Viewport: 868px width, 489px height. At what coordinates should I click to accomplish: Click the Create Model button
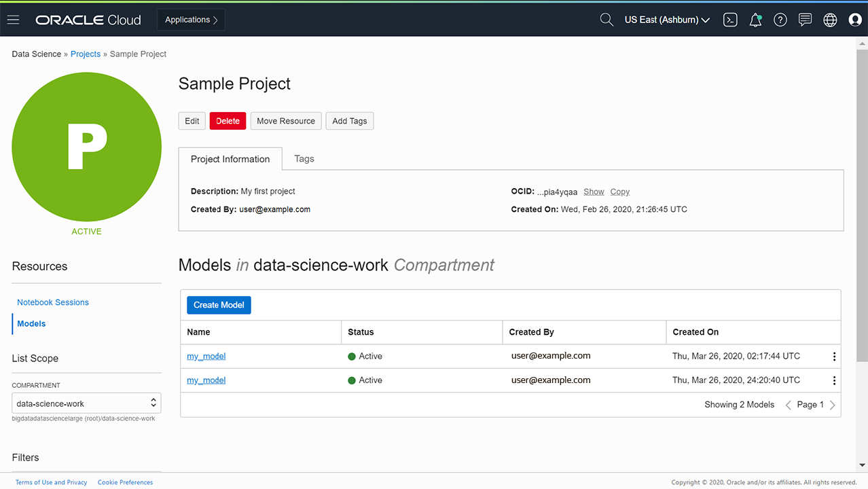click(x=218, y=305)
